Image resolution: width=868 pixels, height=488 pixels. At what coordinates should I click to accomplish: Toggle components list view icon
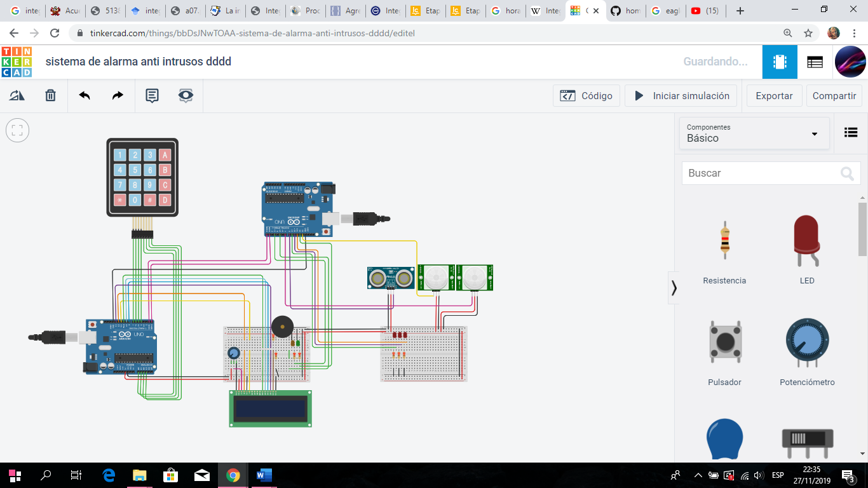850,132
